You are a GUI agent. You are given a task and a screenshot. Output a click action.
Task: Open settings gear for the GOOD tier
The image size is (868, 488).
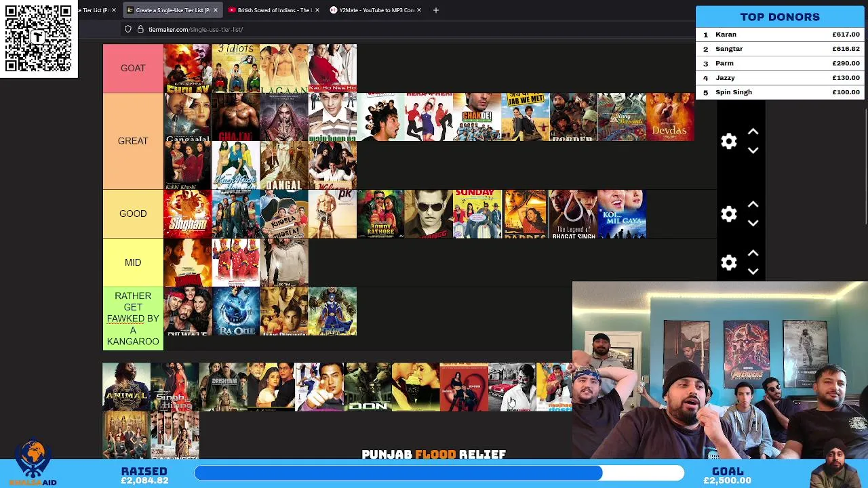pos(729,213)
